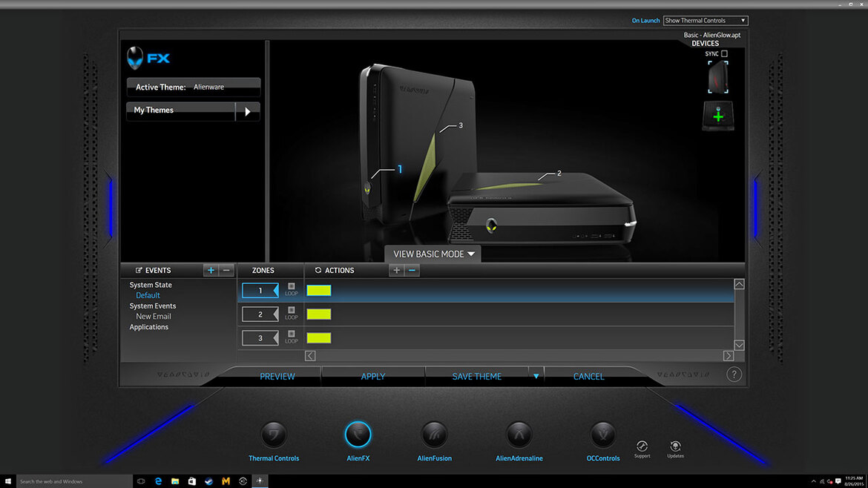Image resolution: width=868 pixels, height=488 pixels.
Task: Click zone 3 label on device image
Action: click(x=461, y=125)
